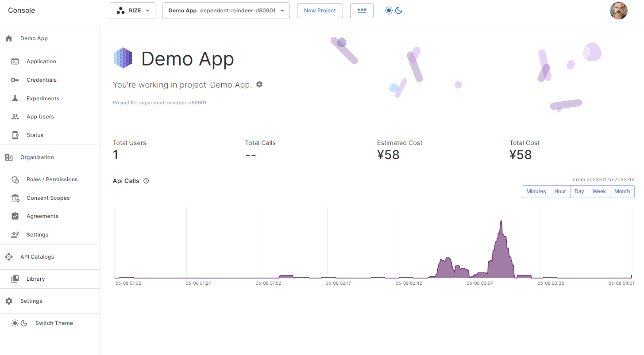644x355 pixels.
Task: Select the Week chart interval
Action: (x=599, y=191)
